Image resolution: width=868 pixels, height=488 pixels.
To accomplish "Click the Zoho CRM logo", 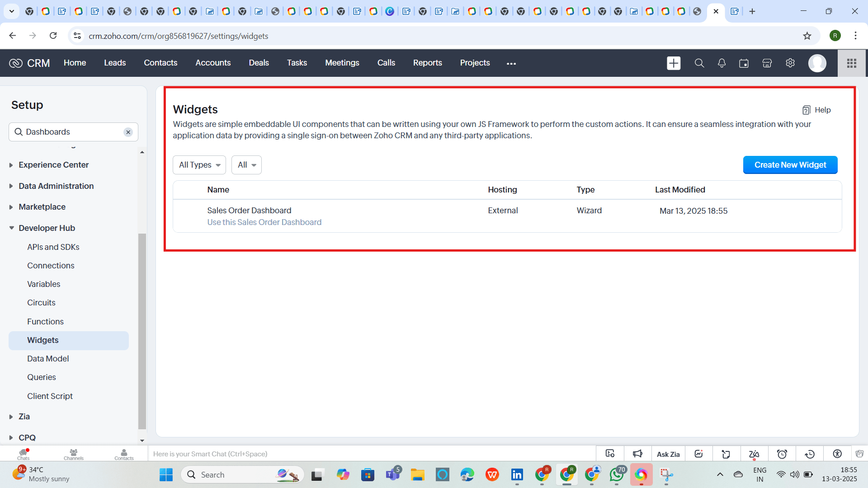I will [29, 63].
